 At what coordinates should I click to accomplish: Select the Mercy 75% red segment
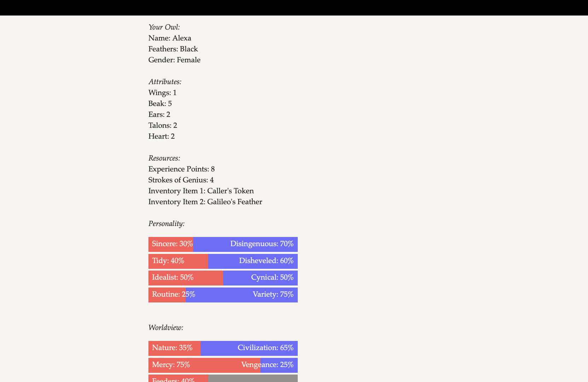tap(204, 365)
